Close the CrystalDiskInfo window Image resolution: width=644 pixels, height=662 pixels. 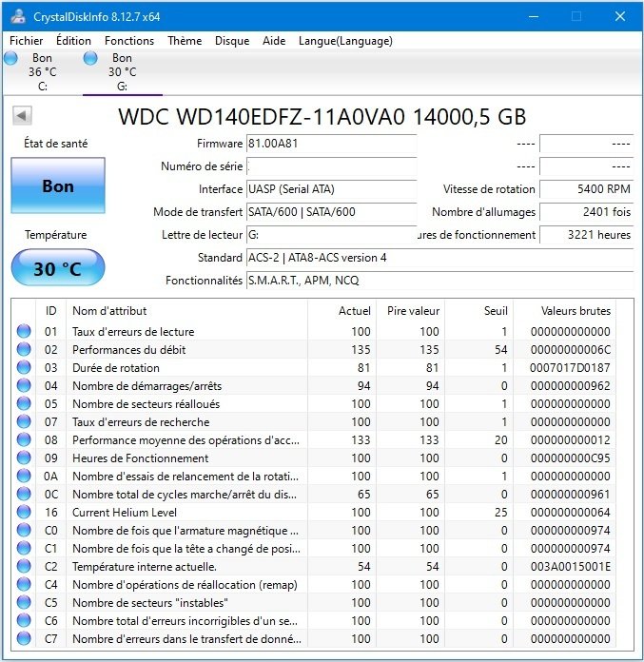[620, 16]
